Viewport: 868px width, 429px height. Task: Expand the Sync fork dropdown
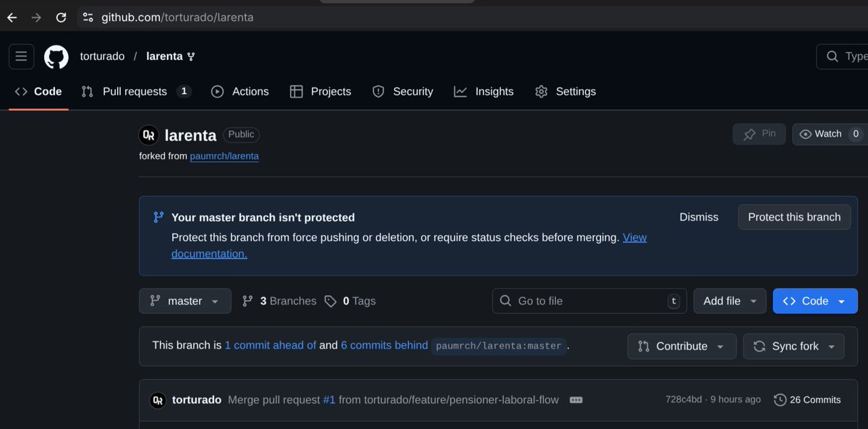tap(793, 347)
